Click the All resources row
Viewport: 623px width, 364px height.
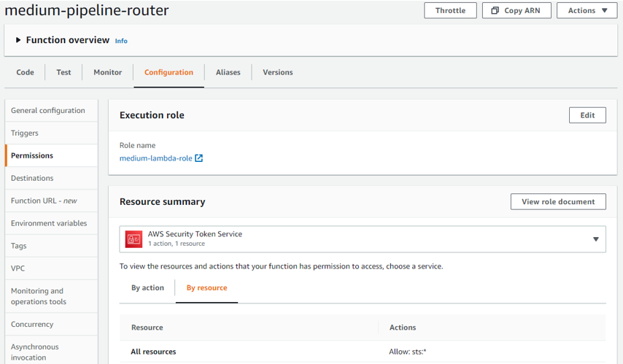tap(363, 352)
